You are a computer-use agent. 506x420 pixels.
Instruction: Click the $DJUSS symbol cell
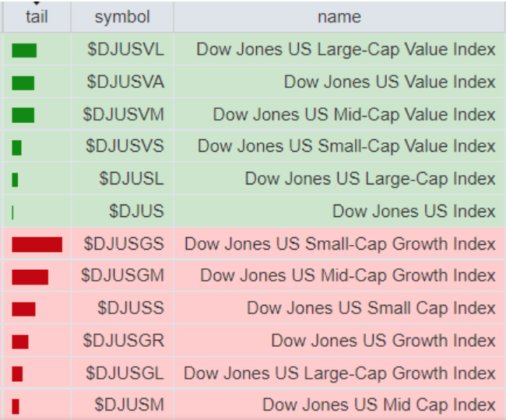click(131, 309)
